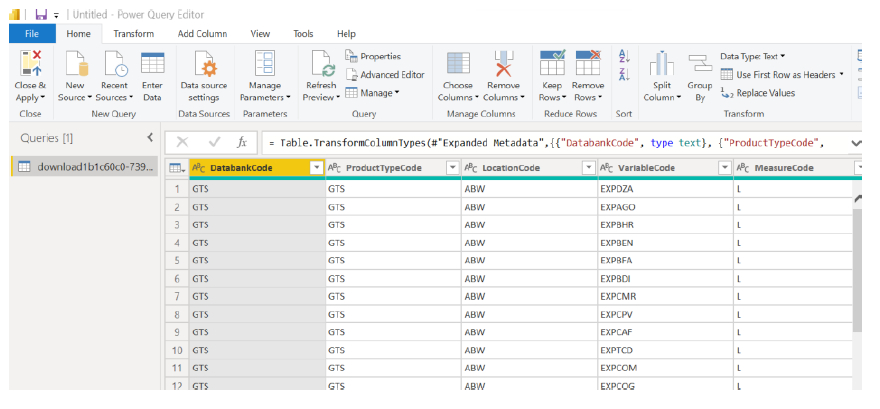Open the Add Column tab

pyautogui.click(x=203, y=33)
